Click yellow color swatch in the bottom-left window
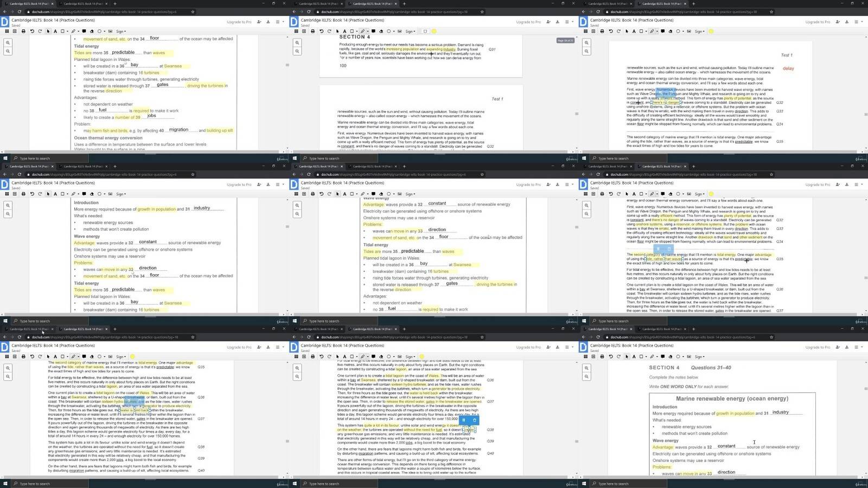 pos(132,357)
